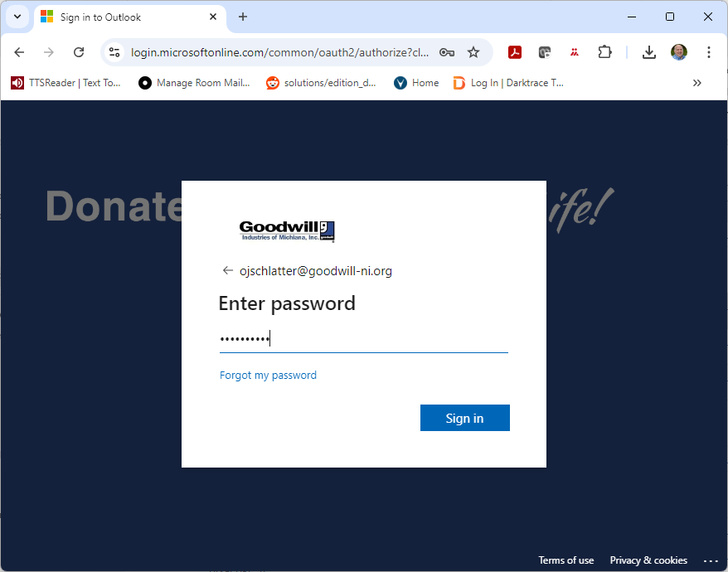This screenshot has width=728, height=572.
Task: Reload the sign-in page
Action: pos(79,52)
